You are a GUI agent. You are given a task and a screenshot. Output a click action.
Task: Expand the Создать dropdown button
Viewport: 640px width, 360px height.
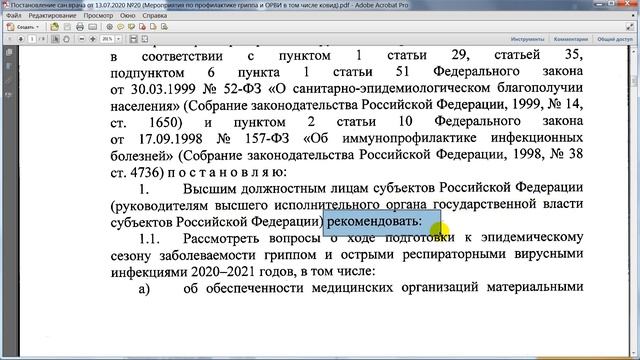tap(24, 27)
